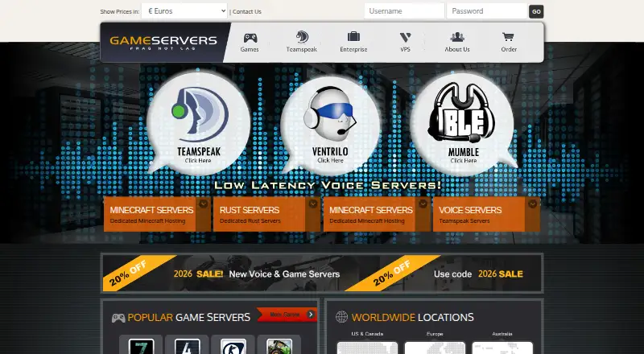Screen dimensions: 644x354
Task: Click the GO login button
Action: tap(536, 11)
